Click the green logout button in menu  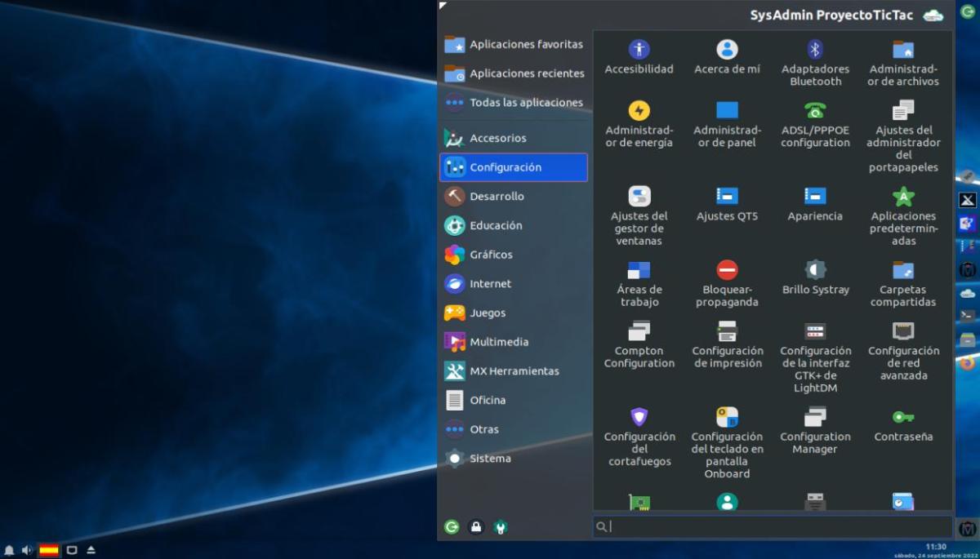click(x=452, y=527)
